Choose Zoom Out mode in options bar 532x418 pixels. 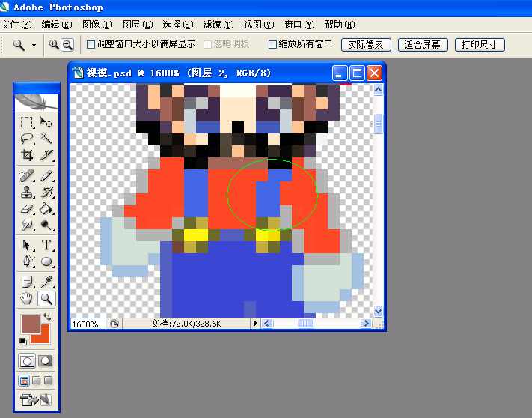67,44
